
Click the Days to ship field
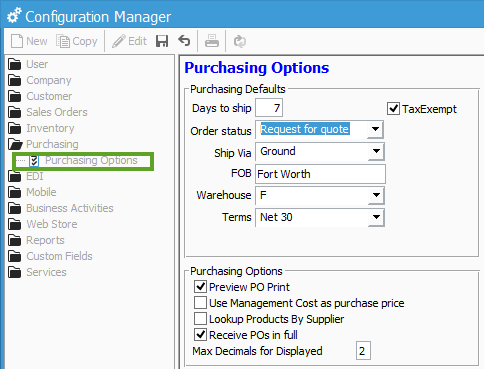click(269, 108)
